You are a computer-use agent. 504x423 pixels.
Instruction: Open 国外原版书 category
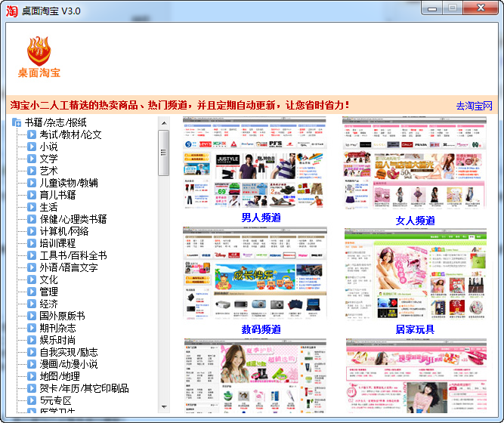coord(62,316)
